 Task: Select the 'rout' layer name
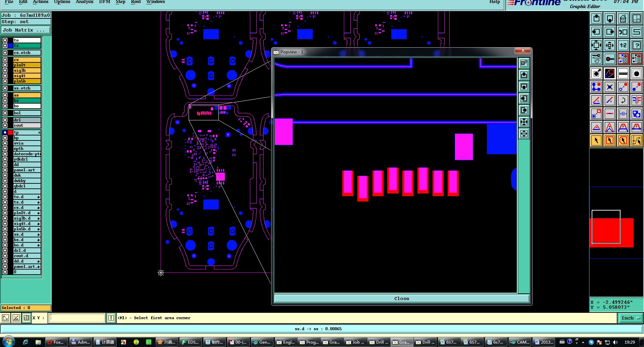27,125
